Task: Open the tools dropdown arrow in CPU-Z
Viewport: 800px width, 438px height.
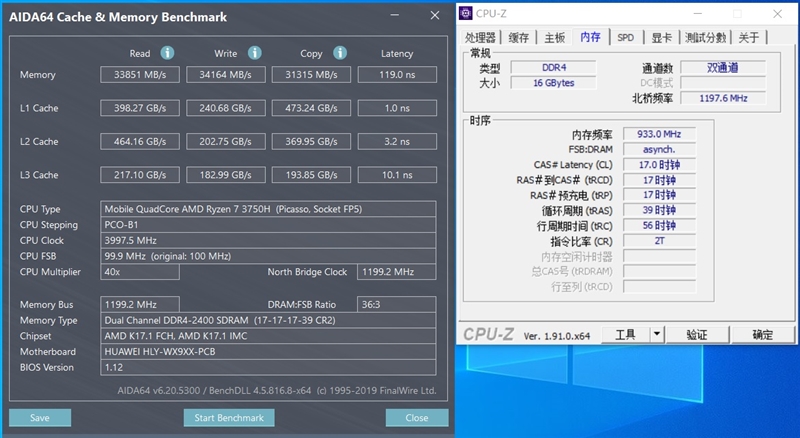Action: pyautogui.click(x=657, y=334)
